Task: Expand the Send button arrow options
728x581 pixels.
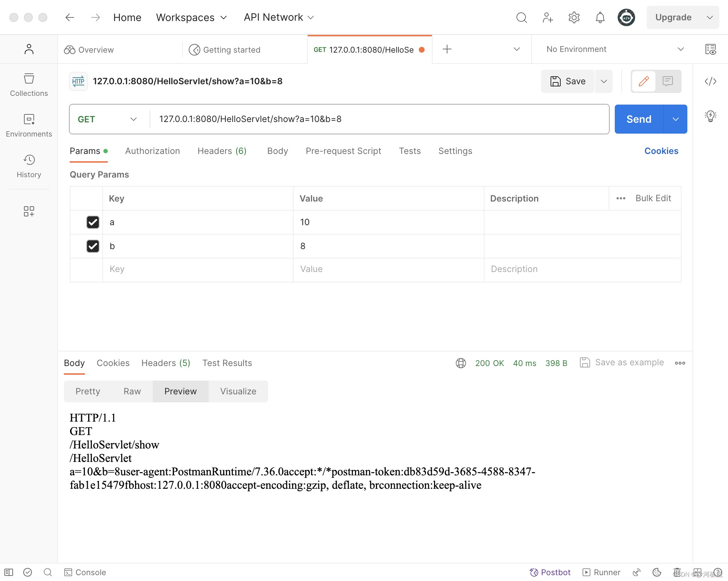Action: (675, 119)
